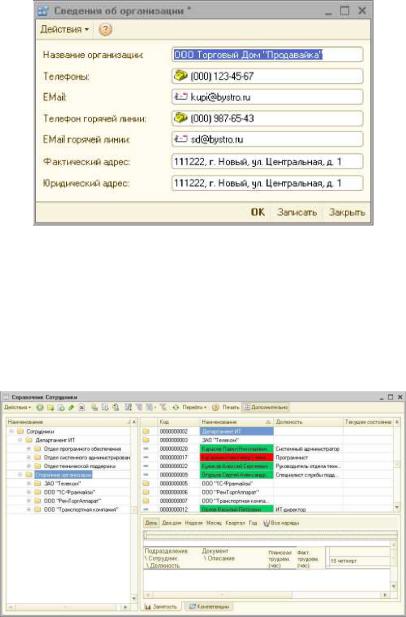Toggle the Дополнительно toolbar button
406x617 pixels.
coord(266,407)
